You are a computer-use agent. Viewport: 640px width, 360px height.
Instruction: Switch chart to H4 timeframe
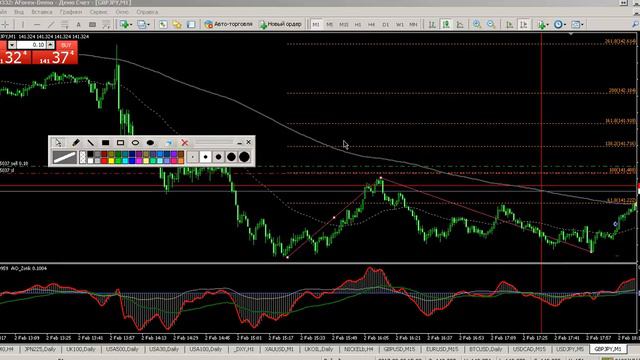pyautogui.click(x=371, y=24)
